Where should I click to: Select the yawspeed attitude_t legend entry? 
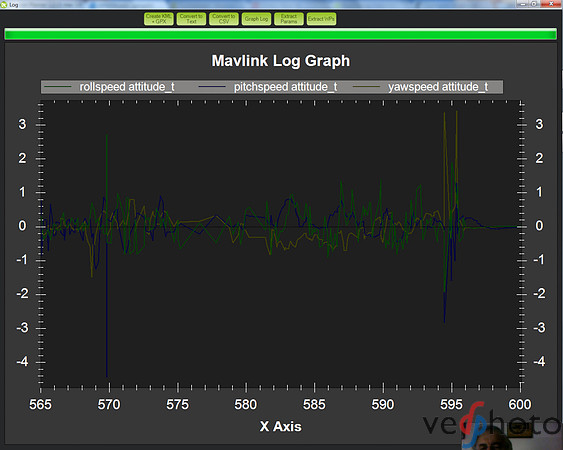(x=420, y=87)
